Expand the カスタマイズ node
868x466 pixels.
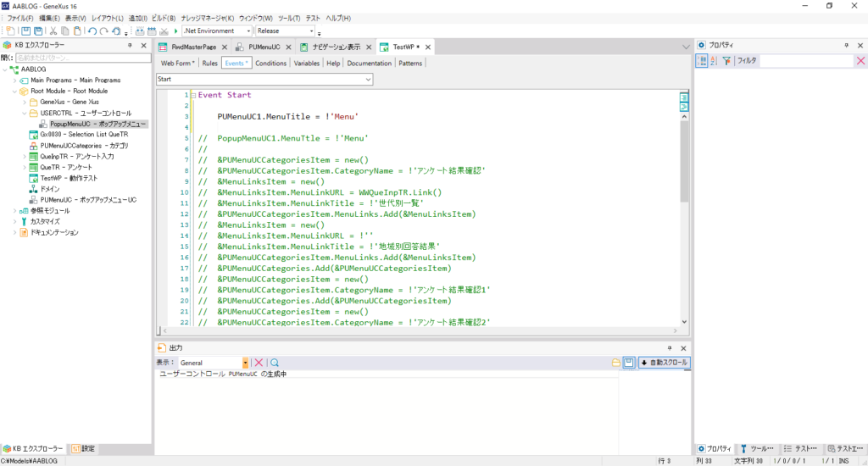[15, 221]
